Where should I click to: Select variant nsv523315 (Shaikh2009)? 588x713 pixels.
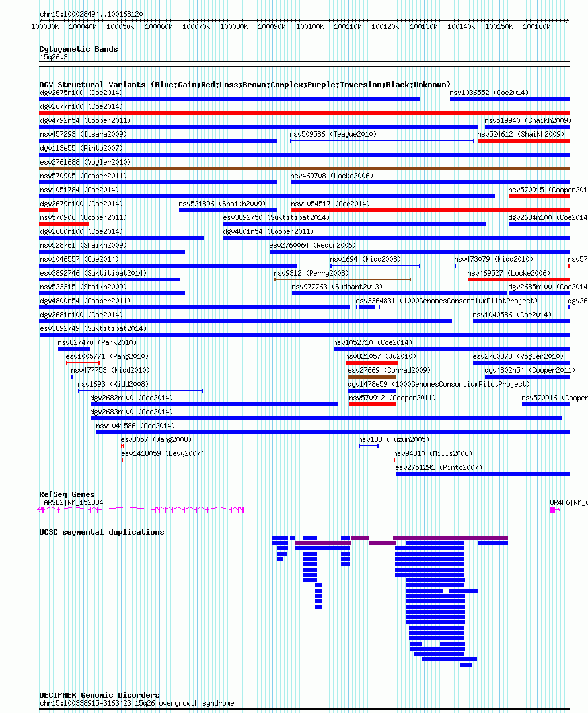point(83,287)
